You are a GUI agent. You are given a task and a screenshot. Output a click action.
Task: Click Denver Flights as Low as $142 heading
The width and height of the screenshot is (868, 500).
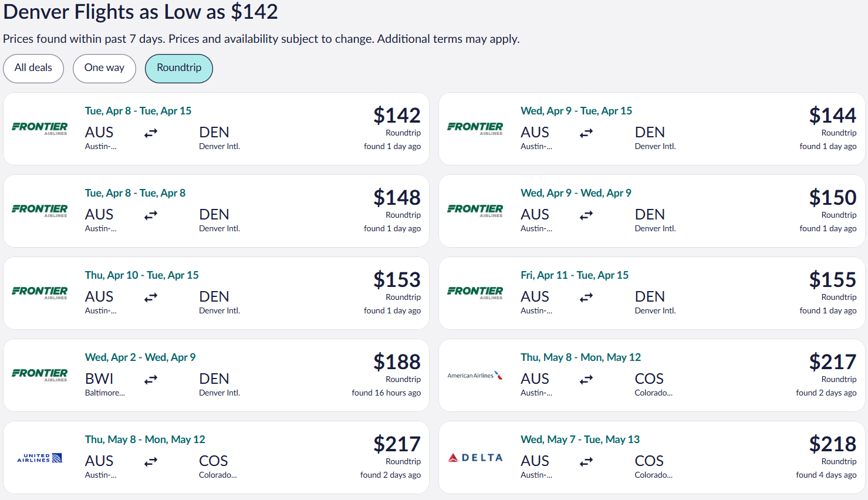pos(140,12)
